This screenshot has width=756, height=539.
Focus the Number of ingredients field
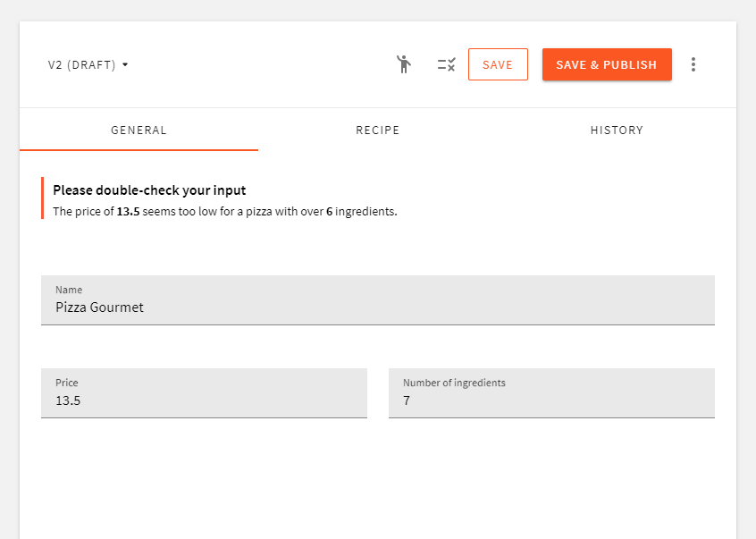click(551, 400)
